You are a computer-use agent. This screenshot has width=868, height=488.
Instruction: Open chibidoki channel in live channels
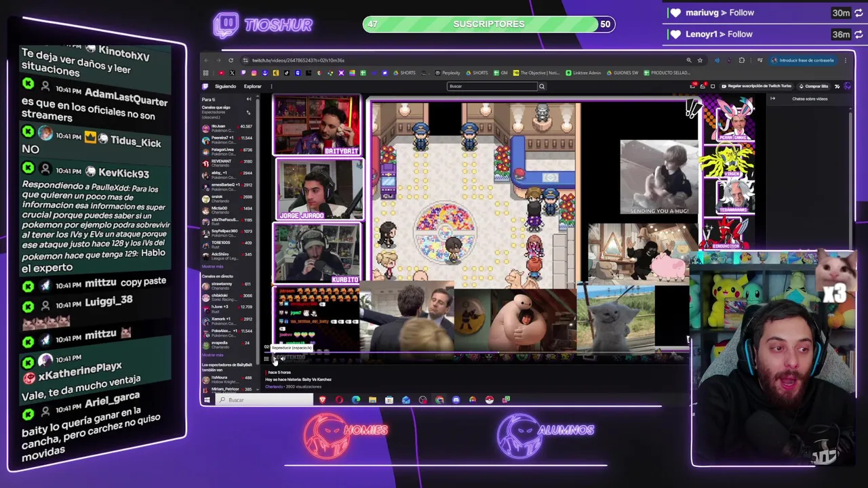pyautogui.click(x=228, y=298)
